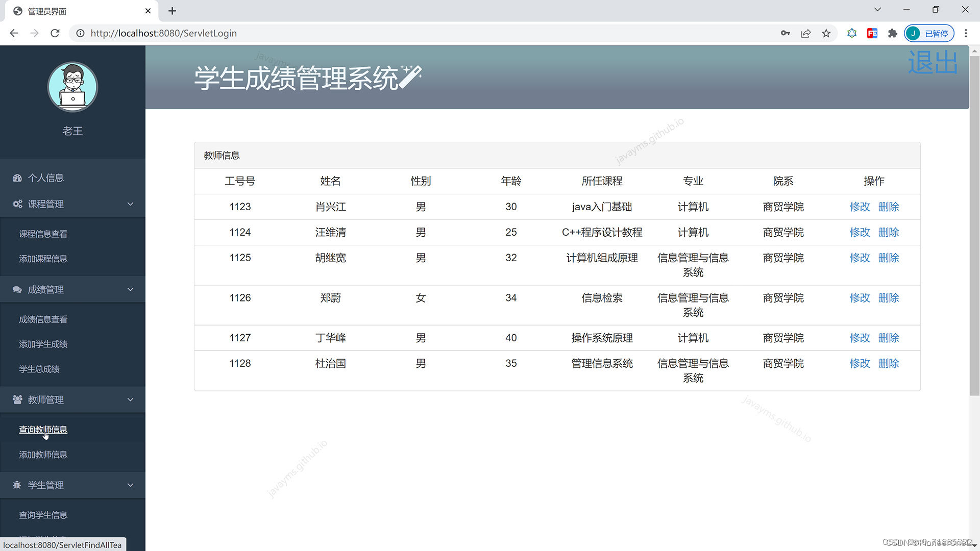Collapse the 课程管理 section chevron
980x551 pixels.
(130, 204)
